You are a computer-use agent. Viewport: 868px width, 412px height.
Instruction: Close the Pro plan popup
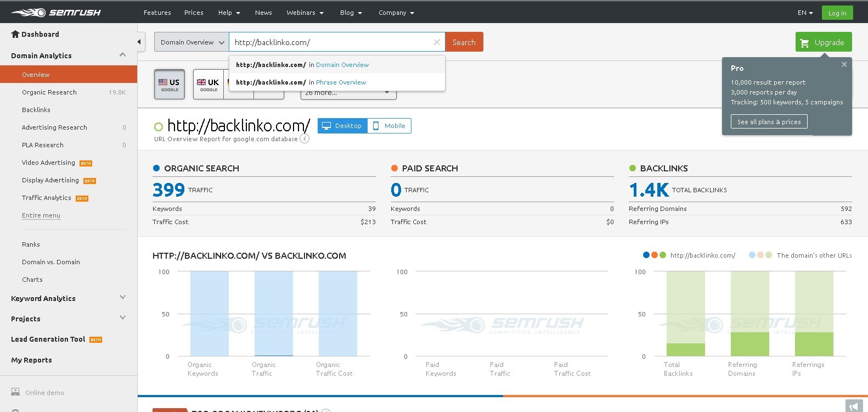click(844, 64)
